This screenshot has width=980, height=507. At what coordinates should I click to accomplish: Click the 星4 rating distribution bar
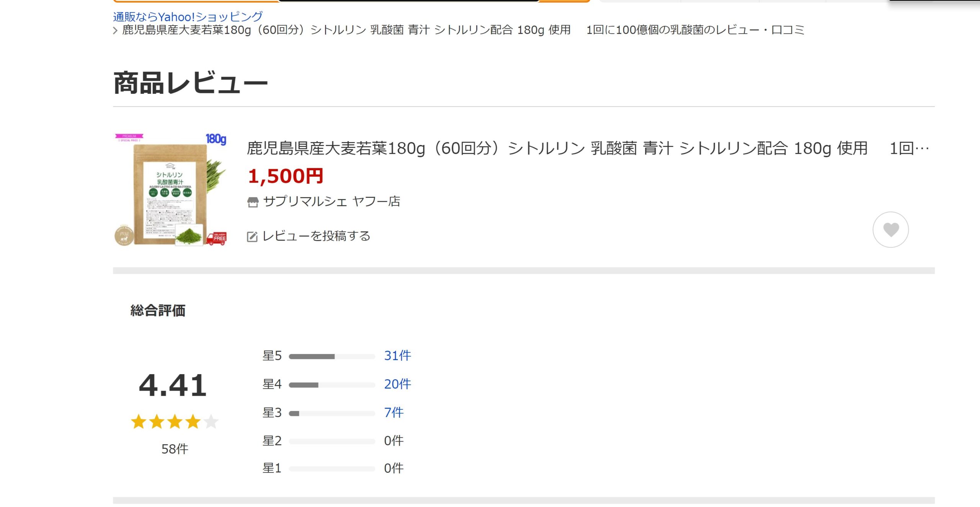point(332,385)
